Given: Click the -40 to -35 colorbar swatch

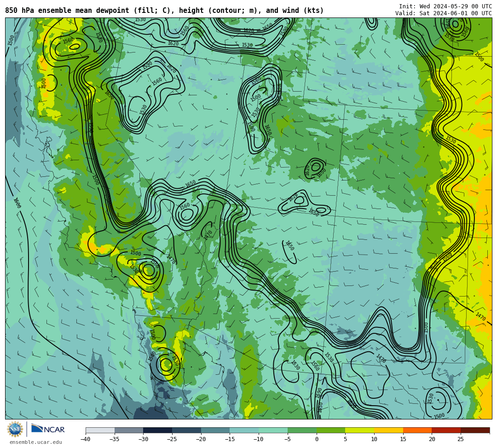Looking at the screenshot, I should 100,430.
